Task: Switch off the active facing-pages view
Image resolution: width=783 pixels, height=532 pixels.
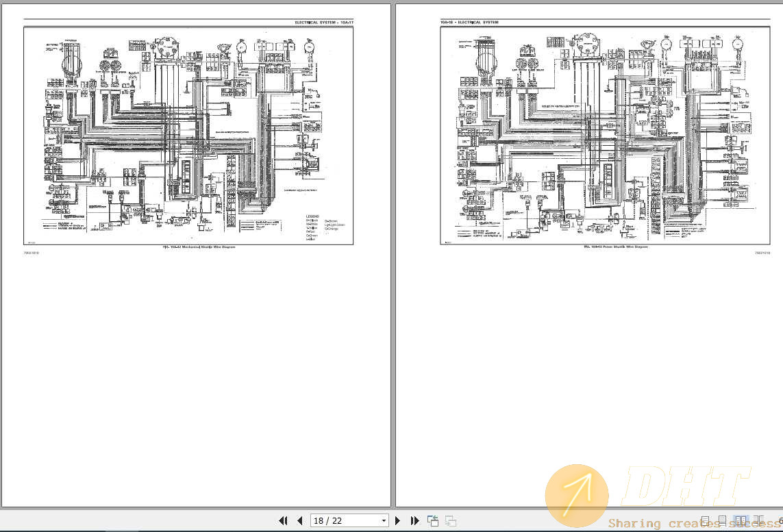Action: (741, 521)
